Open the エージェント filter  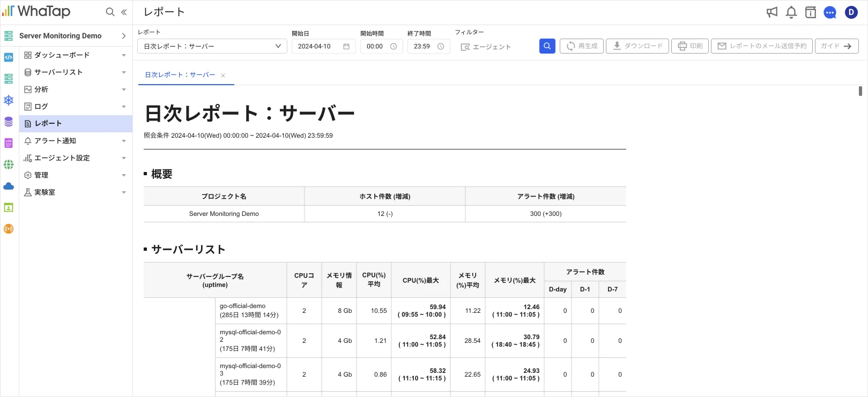click(x=486, y=47)
